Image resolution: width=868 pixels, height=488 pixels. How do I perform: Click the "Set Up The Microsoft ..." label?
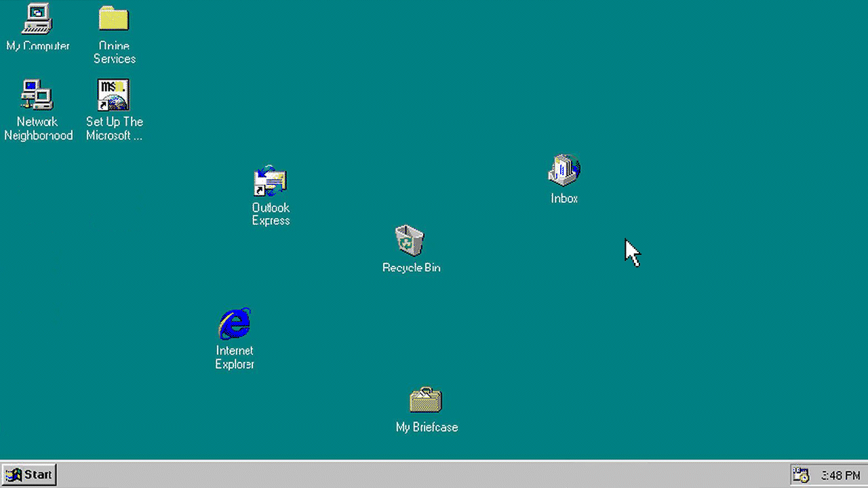tap(114, 129)
